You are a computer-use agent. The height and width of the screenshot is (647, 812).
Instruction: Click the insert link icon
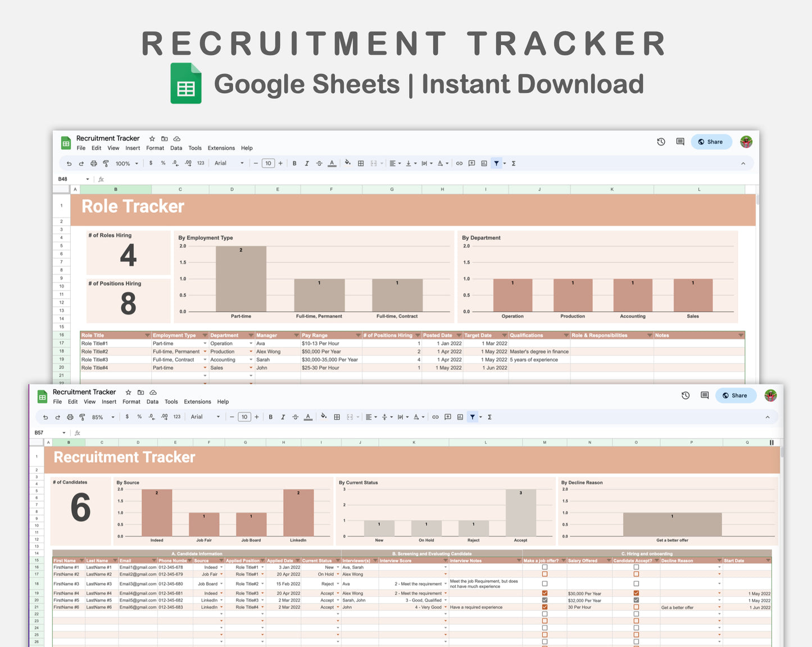point(436,417)
